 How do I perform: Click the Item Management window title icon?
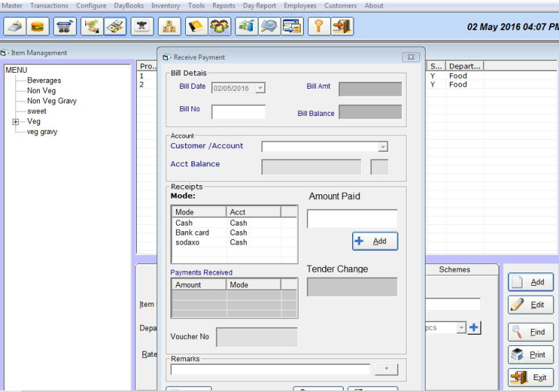(4, 52)
